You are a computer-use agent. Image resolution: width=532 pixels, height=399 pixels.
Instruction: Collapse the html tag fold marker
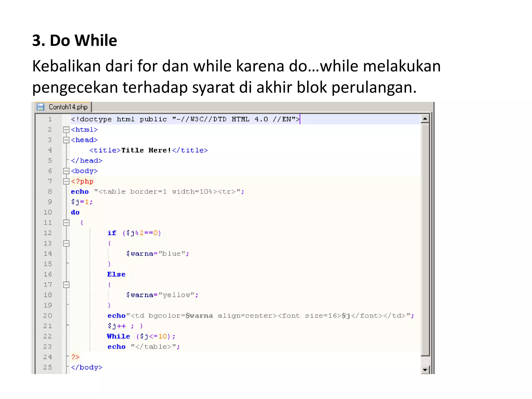[x=66, y=130]
